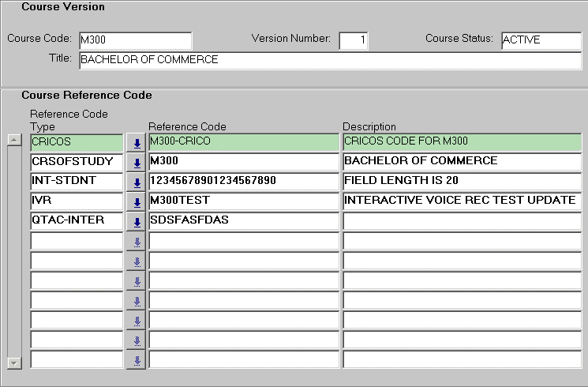Select the M300-CRICO reference code field
The image size is (588, 387).
[x=243, y=142]
